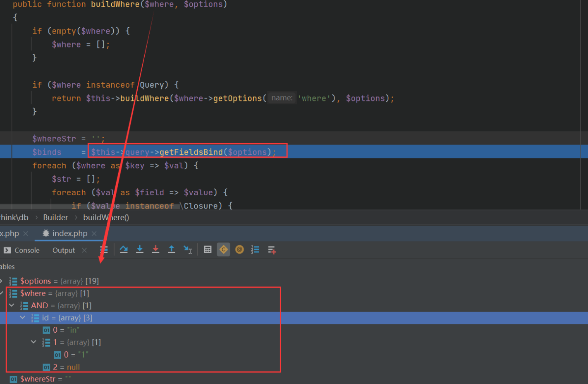Switch to the Console tab

(x=27, y=250)
